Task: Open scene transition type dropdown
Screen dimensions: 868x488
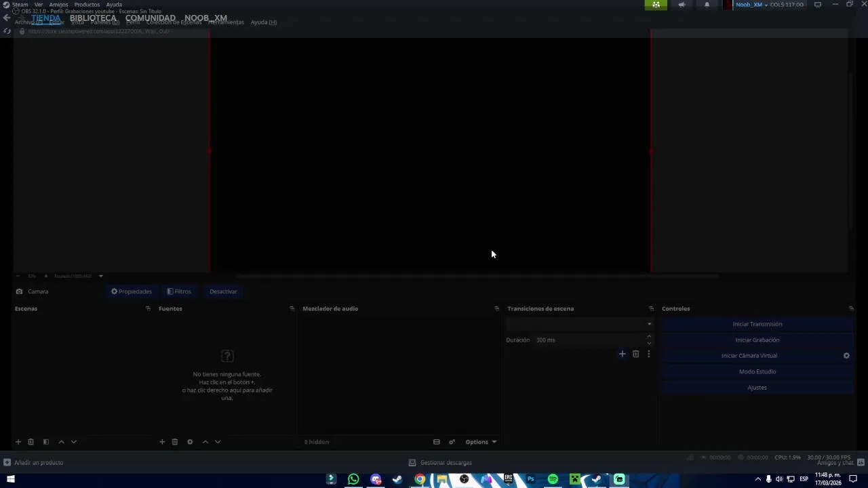Action: pyautogui.click(x=579, y=324)
